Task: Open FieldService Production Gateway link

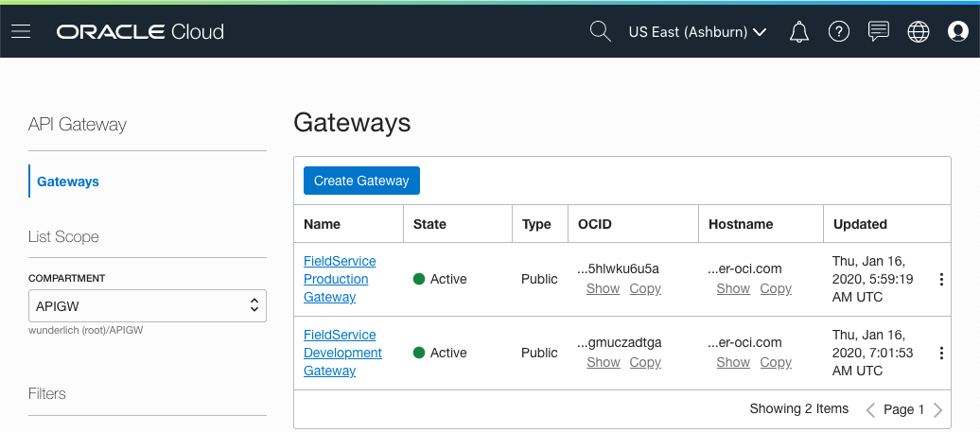Action: pos(340,279)
